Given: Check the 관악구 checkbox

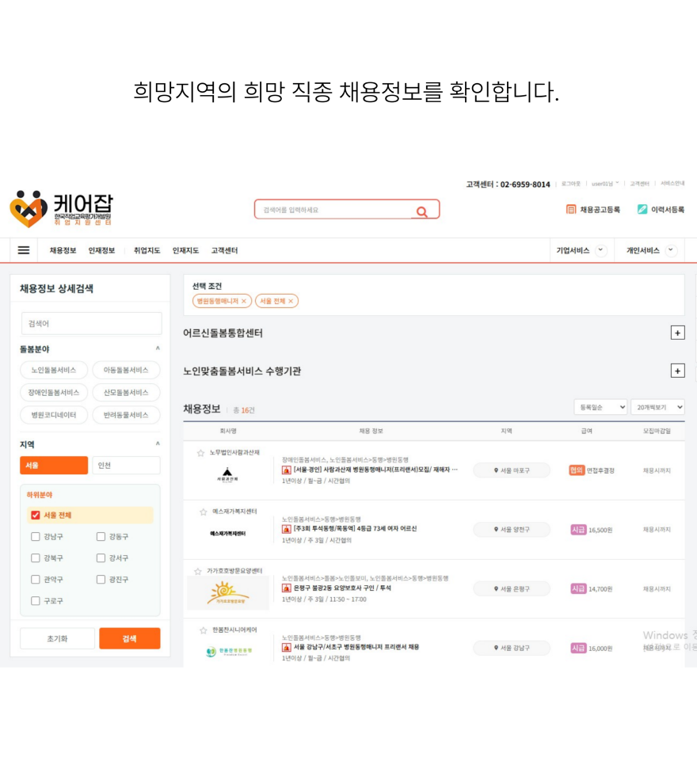Looking at the screenshot, I should click(36, 580).
